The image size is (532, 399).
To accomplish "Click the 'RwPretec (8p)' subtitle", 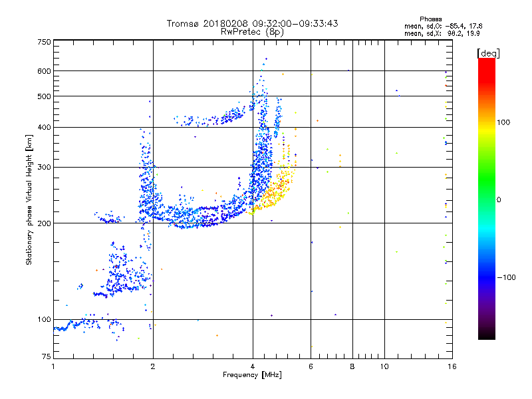I will pos(252,32).
